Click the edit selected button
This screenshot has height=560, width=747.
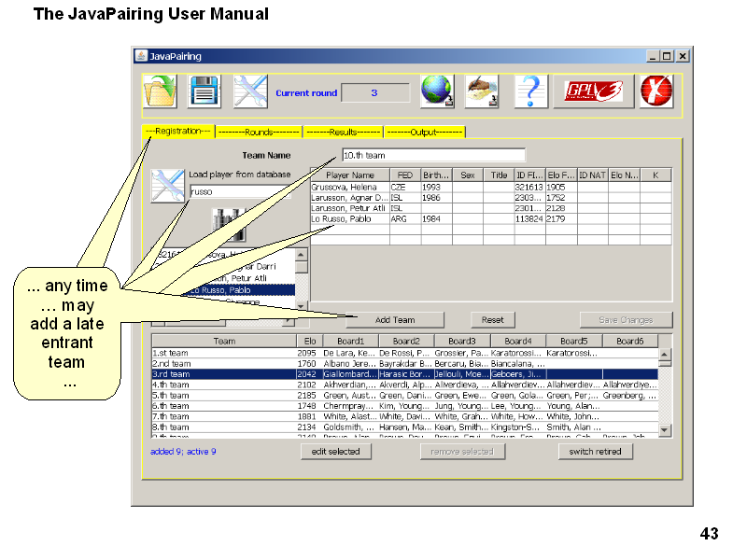point(335,452)
